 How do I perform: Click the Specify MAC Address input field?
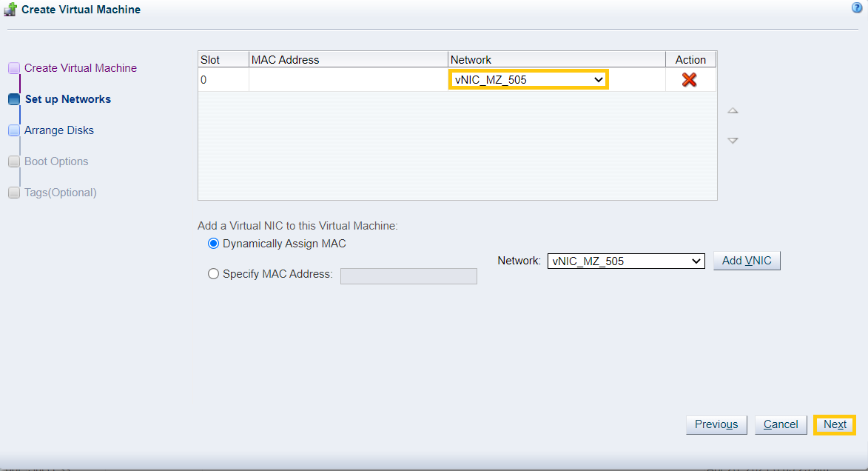[408, 276]
